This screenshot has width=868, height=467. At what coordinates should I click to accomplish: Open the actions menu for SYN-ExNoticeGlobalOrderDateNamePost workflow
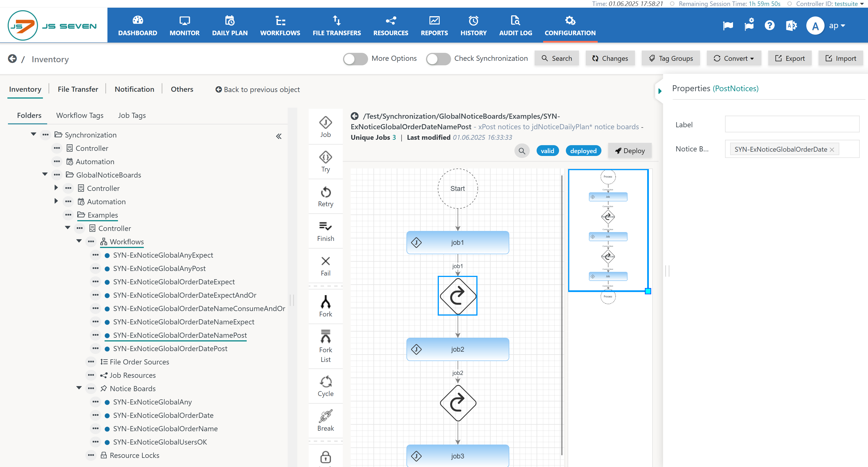tap(95, 335)
